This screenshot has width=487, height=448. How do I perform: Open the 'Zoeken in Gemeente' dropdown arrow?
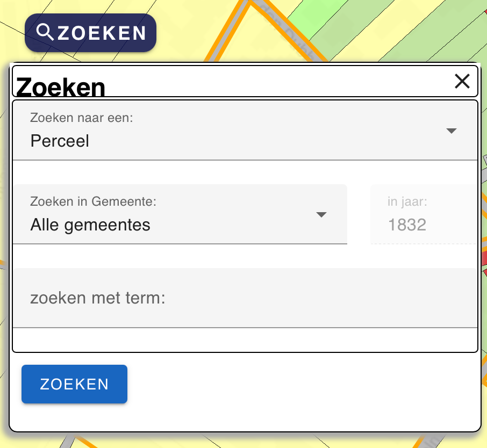pos(321,215)
